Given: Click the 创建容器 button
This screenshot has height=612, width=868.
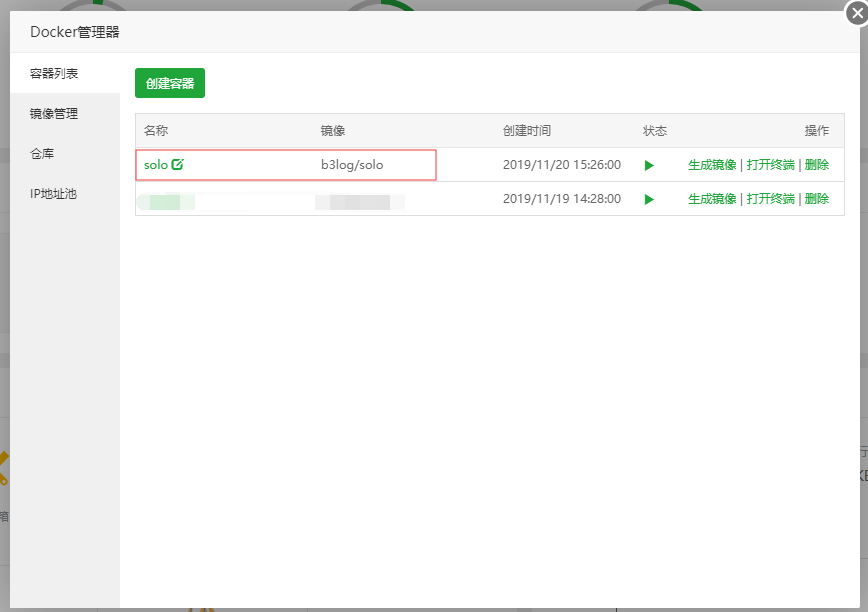Looking at the screenshot, I should coord(170,83).
